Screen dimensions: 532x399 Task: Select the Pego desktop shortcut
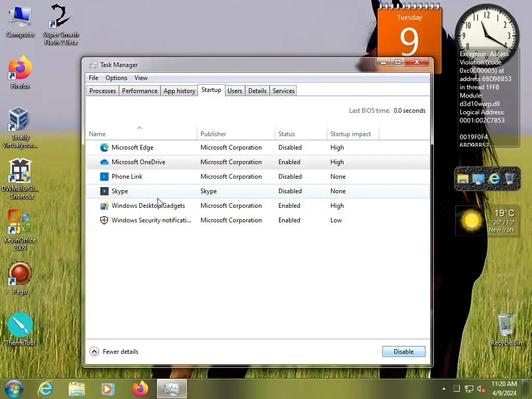(x=20, y=278)
